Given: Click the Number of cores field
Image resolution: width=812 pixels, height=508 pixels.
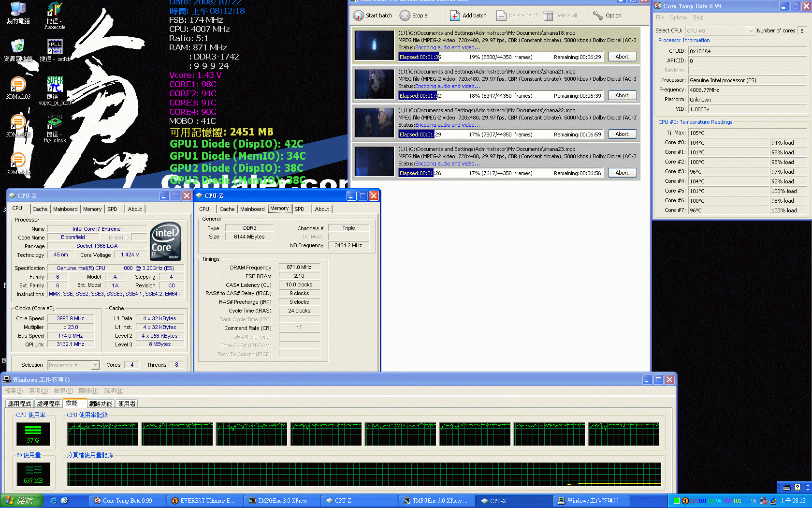Looking at the screenshot, I should 802,30.
